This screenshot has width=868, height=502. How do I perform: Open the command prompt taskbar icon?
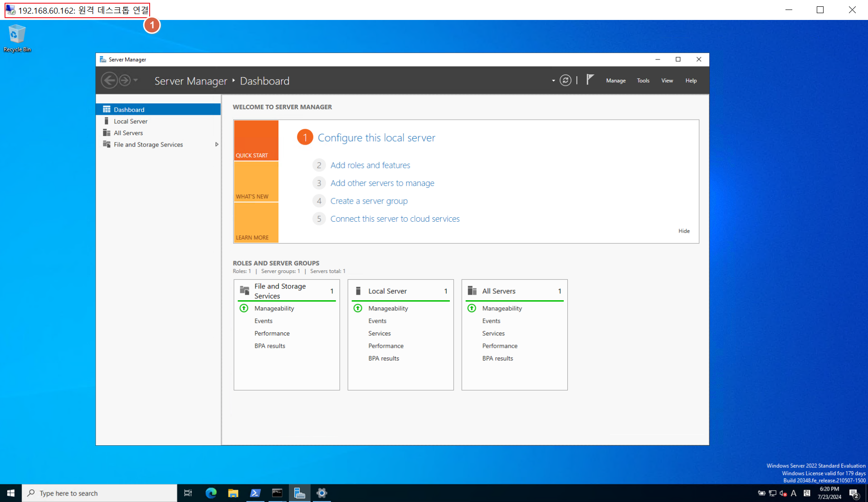click(277, 493)
